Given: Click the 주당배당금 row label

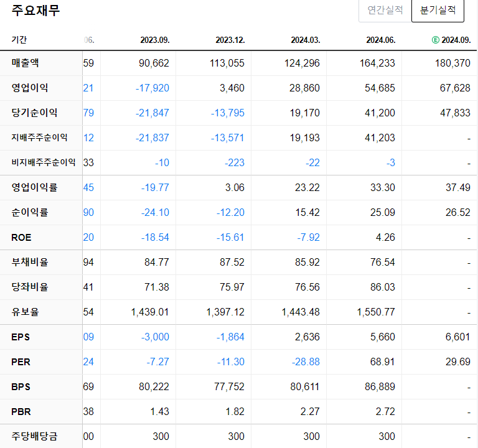Looking at the screenshot, I should 34,436.
